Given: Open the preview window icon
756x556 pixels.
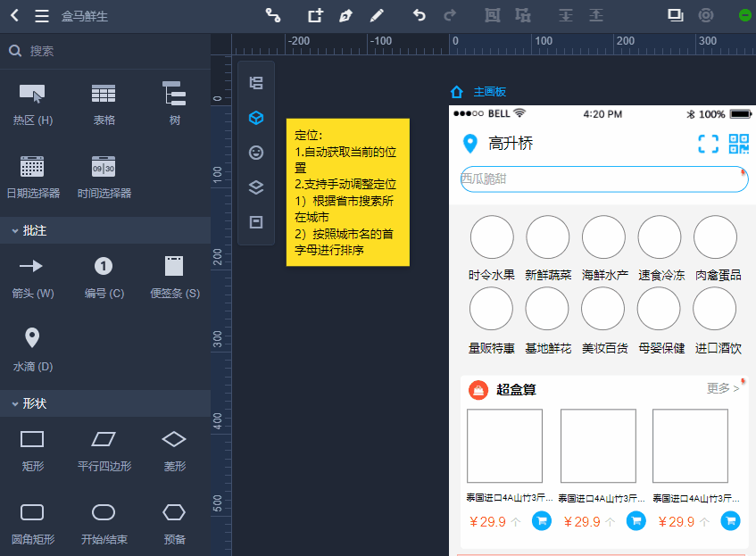Looking at the screenshot, I should pyautogui.click(x=675, y=15).
